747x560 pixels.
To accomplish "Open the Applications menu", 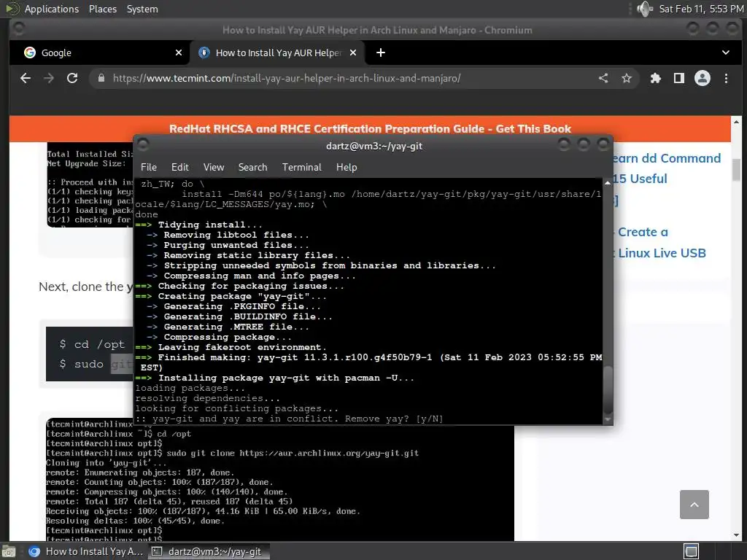I will pyautogui.click(x=52, y=9).
